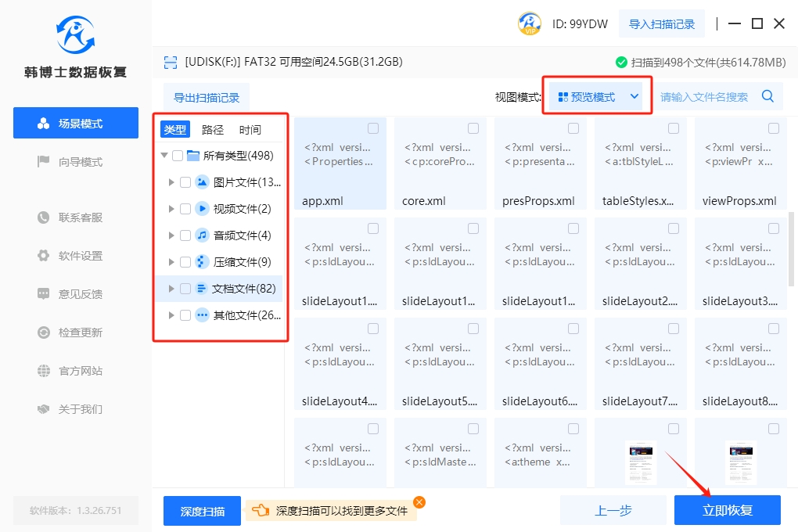The height and width of the screenshot is (532, 798).
Task: Select the app.xml file checkbox
Action: click(373, 128)
